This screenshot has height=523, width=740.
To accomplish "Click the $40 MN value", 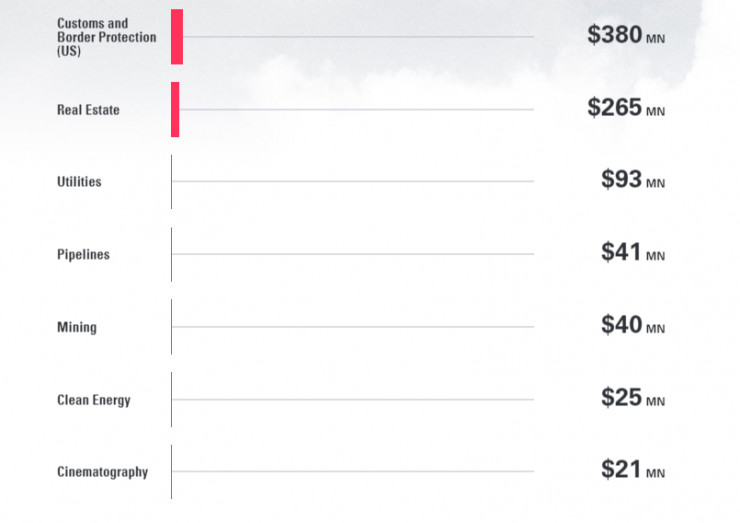I will tap(632, 325).
